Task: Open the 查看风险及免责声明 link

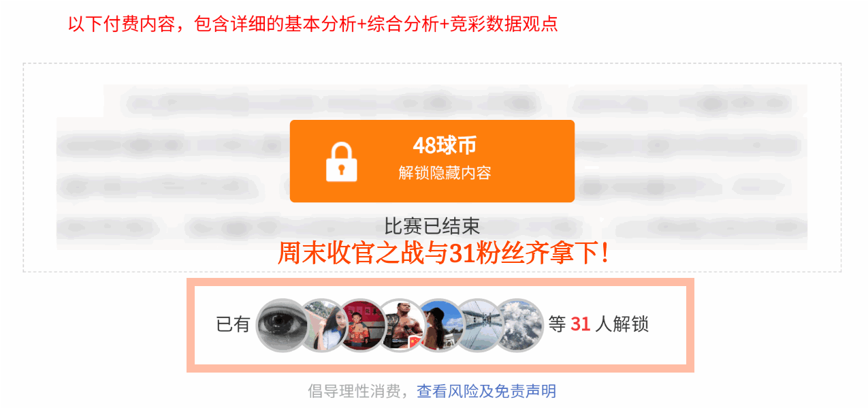Action: (486, 391)
